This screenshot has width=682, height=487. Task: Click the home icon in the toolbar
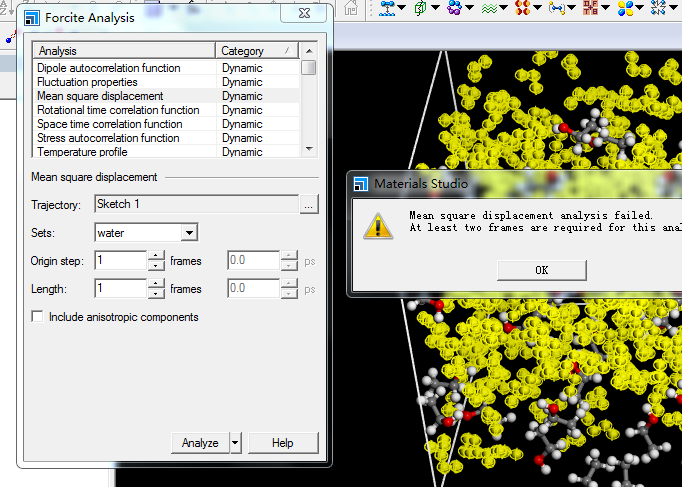pos(351,8)
